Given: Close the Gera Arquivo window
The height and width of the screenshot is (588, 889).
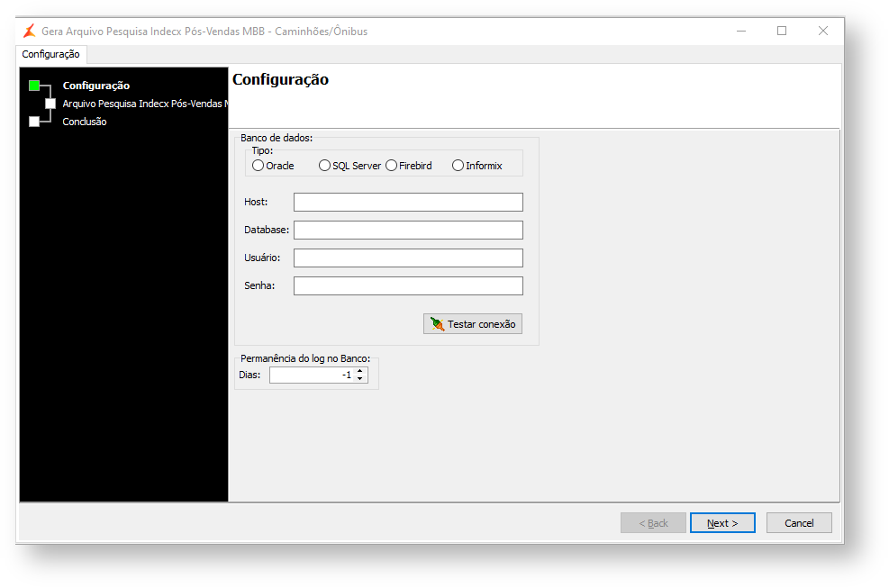Looking at the screenshot, I should (823, 31).
